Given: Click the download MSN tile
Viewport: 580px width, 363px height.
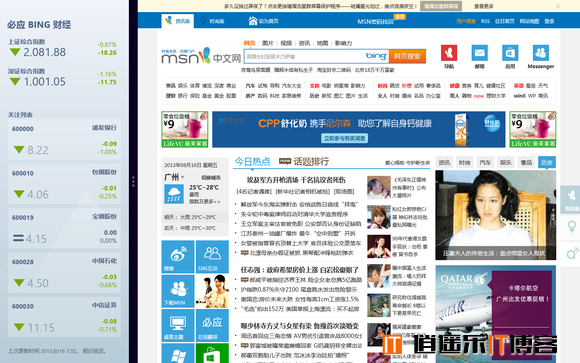Looking at the screenshot, I should coord(178,291).
